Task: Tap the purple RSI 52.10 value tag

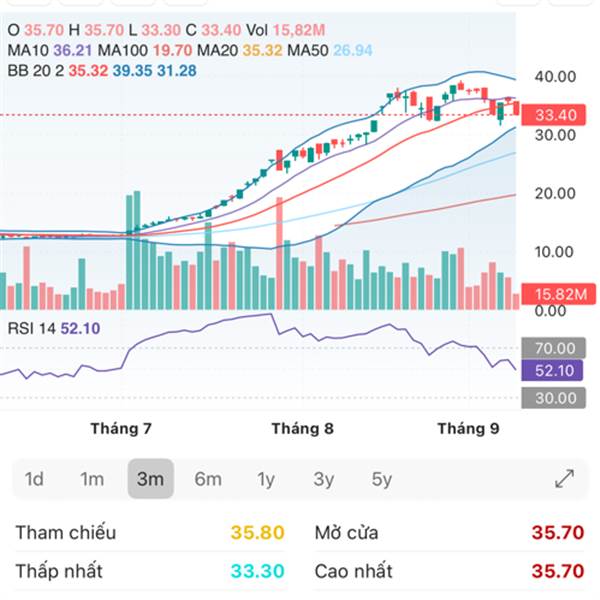Action: [552, 370]
